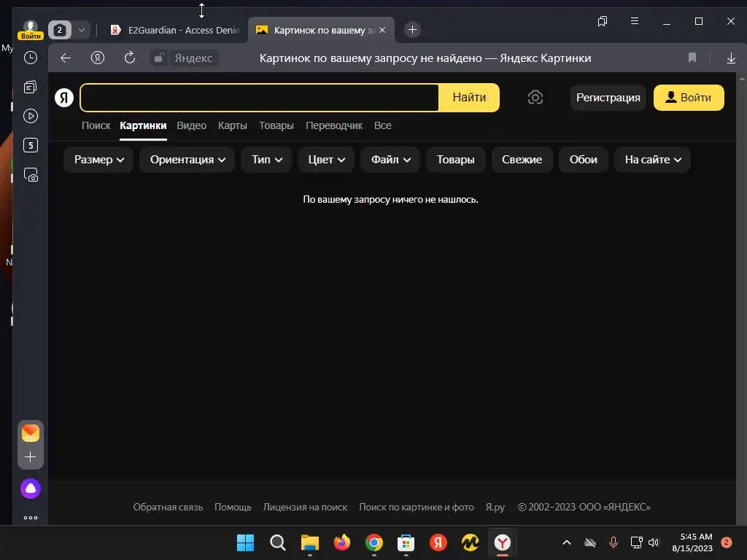Screen dimensions: 747x560
Task: Switch to E2Guardian Access Denied tab
Action: coord(175,30)
